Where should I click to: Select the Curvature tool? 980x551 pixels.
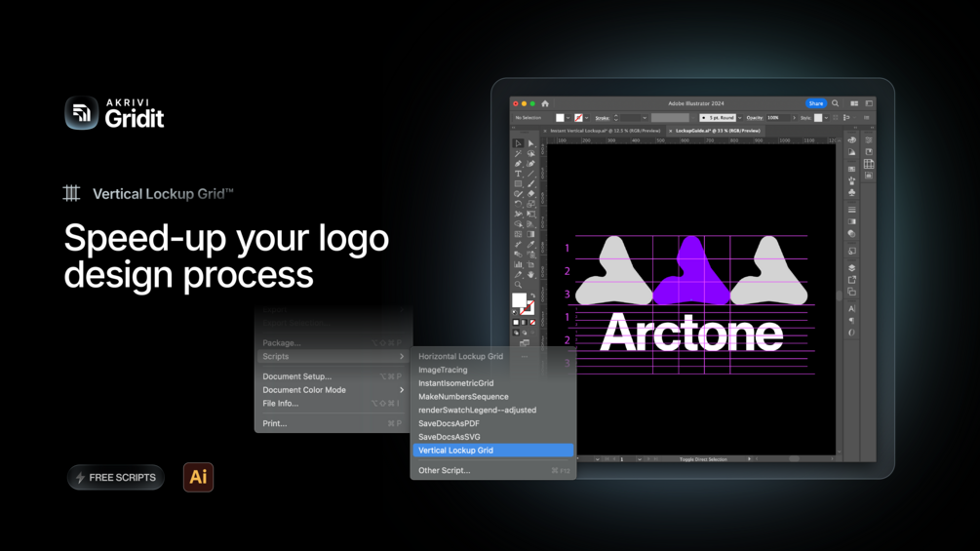pos(530,164)
